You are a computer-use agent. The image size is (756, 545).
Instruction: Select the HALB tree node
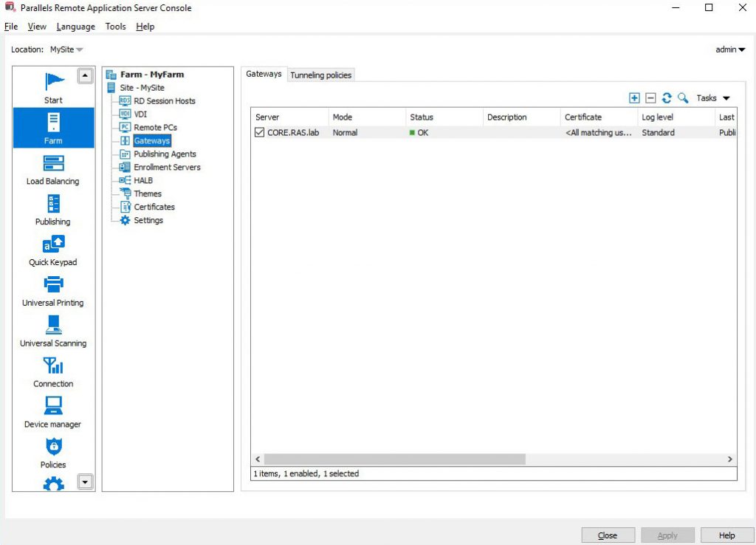pos(142,180)
